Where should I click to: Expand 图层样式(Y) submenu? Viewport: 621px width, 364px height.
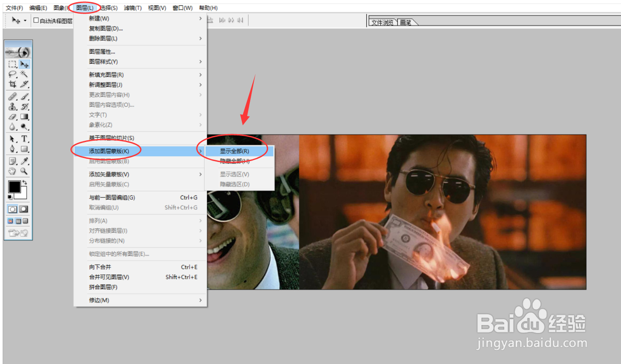[x=140, y=62]
